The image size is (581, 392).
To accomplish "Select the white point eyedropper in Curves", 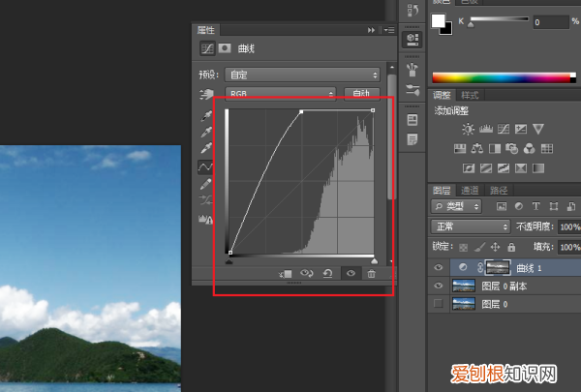I will click(x=205, y=148).
